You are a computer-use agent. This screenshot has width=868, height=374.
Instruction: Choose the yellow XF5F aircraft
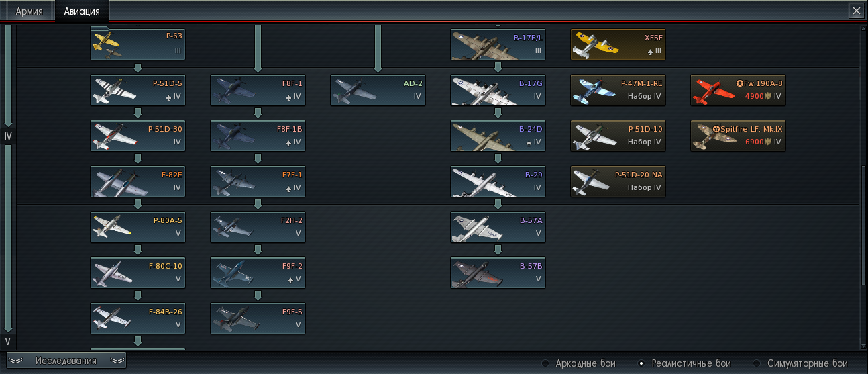pyautogui.click(x=618, y=44)
